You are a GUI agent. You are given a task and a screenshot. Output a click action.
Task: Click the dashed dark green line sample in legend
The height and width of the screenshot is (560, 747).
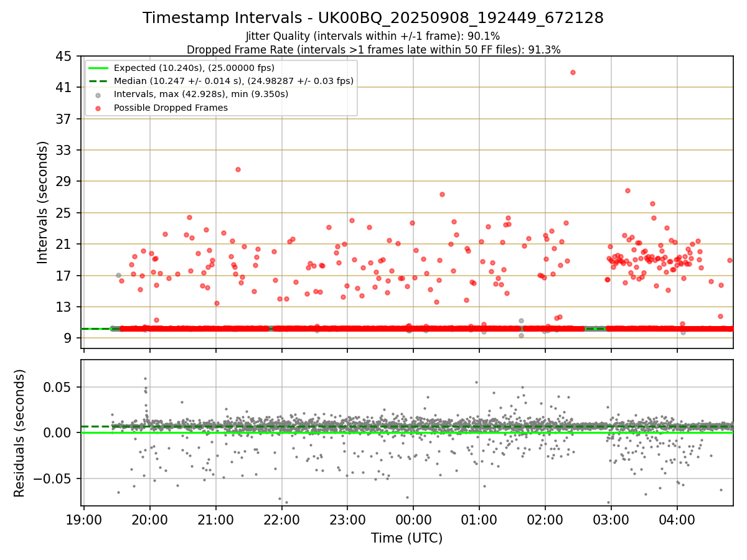pyautogui.click(x=98, y=81)
